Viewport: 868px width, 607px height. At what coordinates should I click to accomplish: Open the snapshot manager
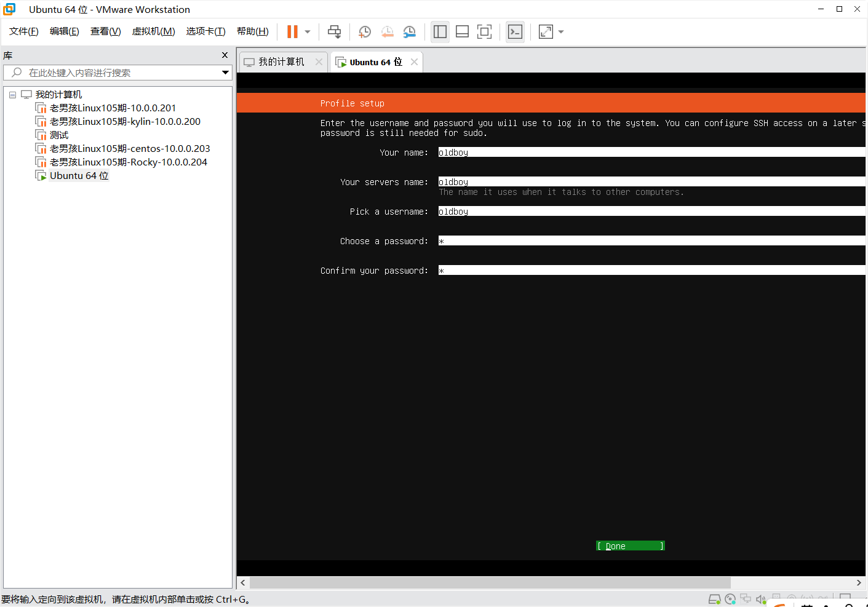pyautogui.click(x=410, y=32)
